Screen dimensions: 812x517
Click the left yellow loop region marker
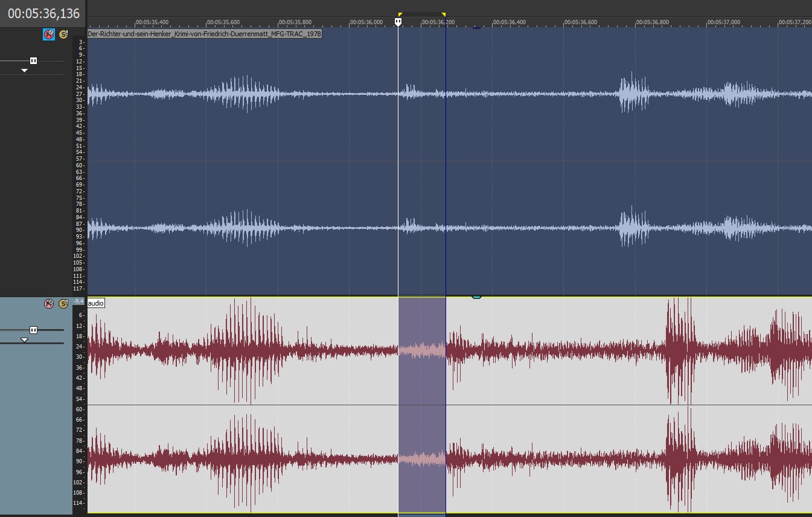pyautogui.click(x=400, y=14)
